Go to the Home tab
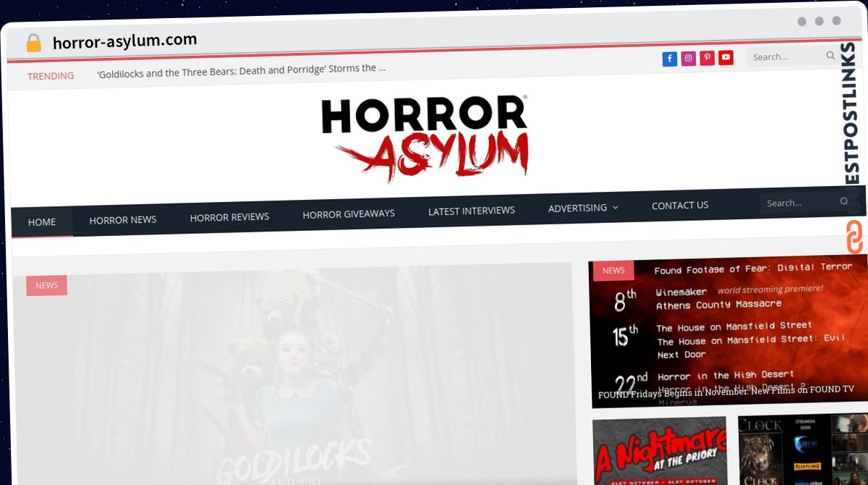The width and height of the screenshot is (868, 485). coord(42,222)
